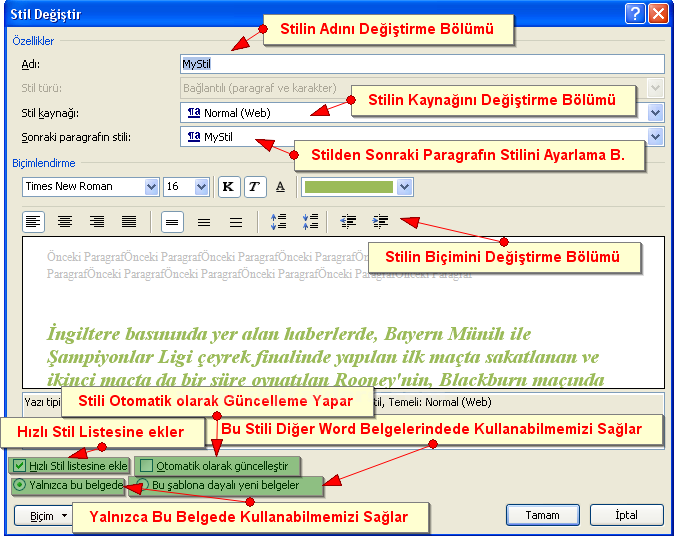Open the Stil kaynağı Normal (Web) dropdown

tap(655, 113)
